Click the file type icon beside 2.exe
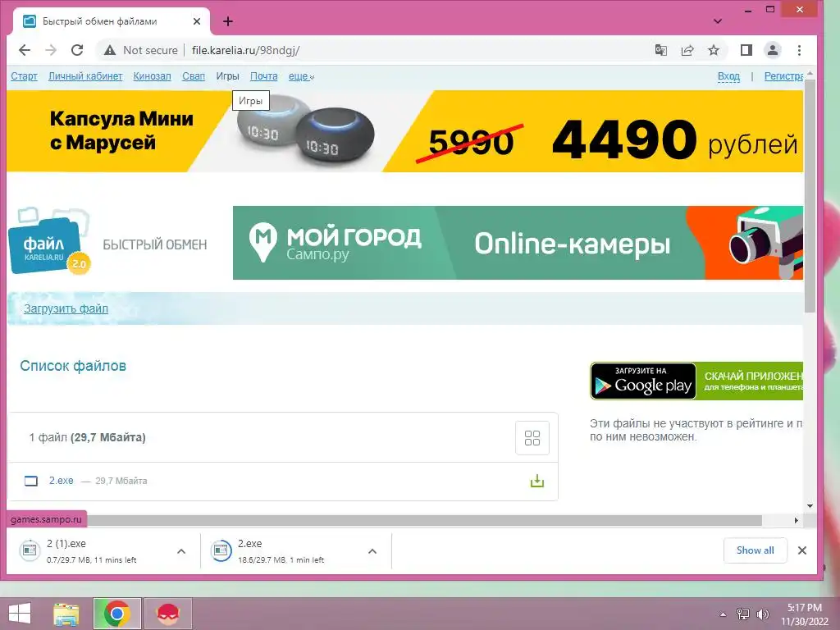The height and width of the screenshot is (630, 840). click(31, 481)
